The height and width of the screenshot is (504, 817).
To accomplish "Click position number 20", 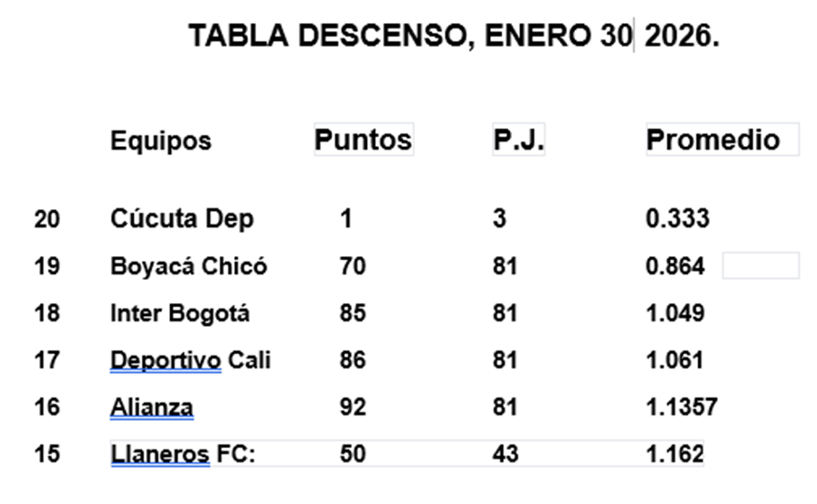I will pos(47,219).
